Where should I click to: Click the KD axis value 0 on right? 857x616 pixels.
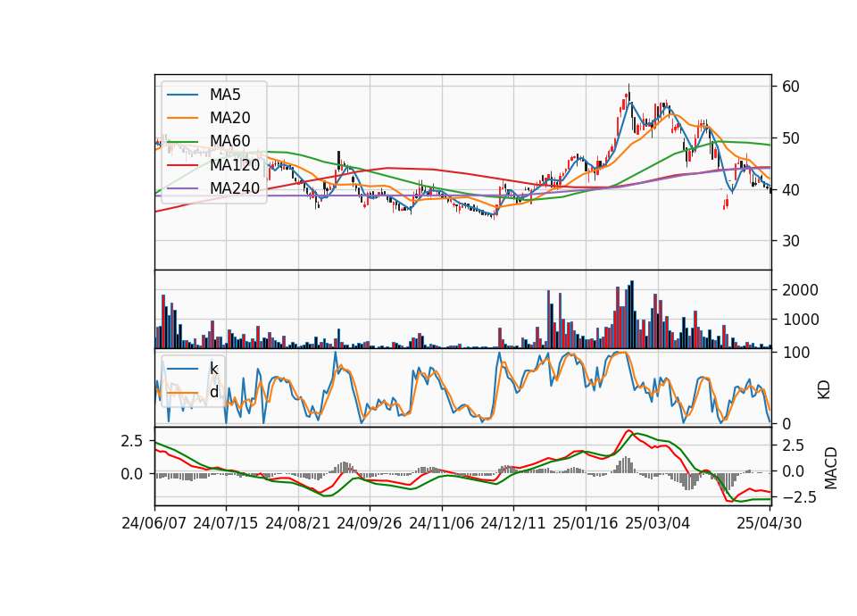(x=786, y=423)
